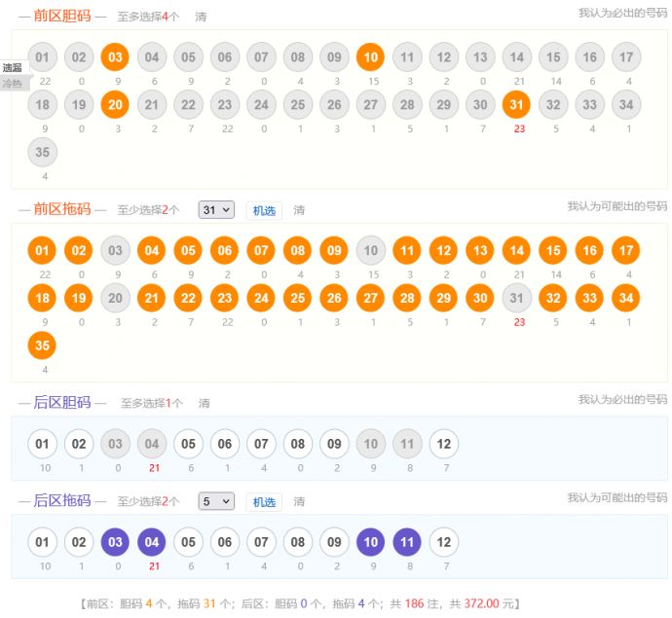Image resolution: width=672 pixels, height=618 pixels.
Task: Click purple ball 11 in 后区拖码
Action: click(407, 542)
